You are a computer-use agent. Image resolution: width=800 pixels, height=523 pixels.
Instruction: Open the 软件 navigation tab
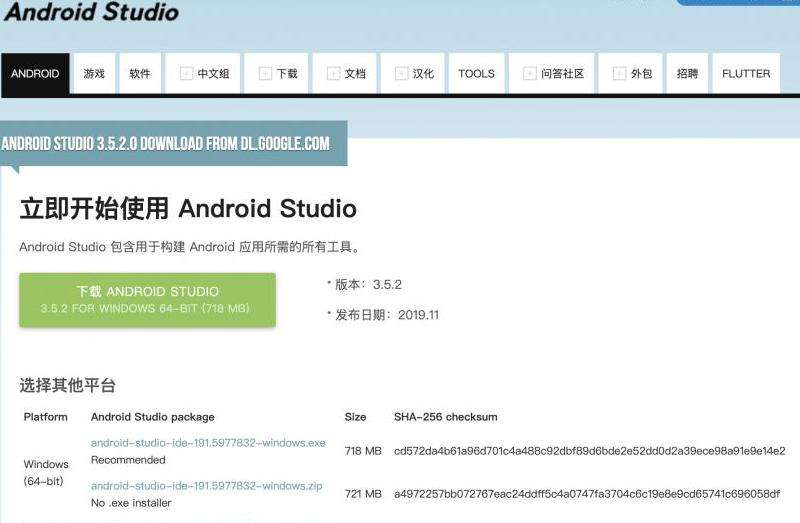(140, 74)
